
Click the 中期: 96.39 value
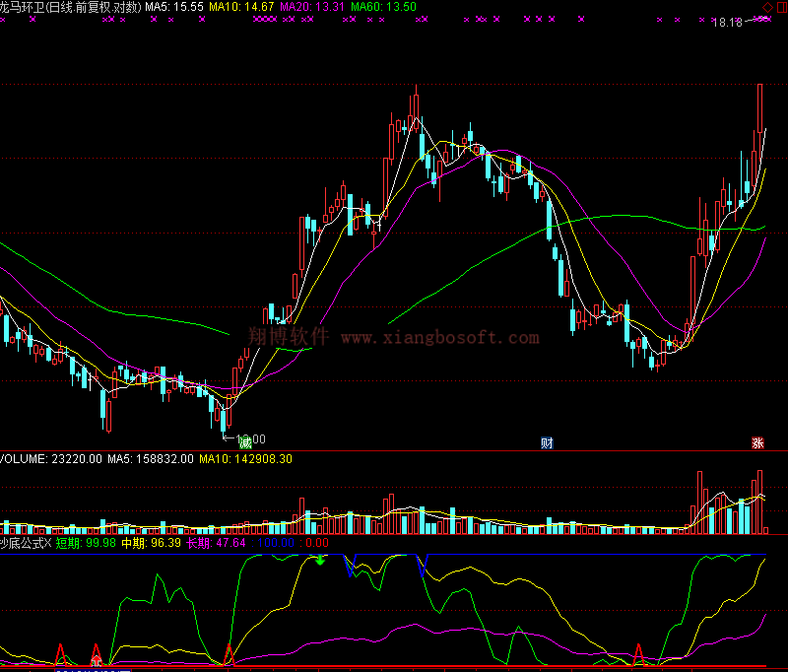[x=152, y=543]
